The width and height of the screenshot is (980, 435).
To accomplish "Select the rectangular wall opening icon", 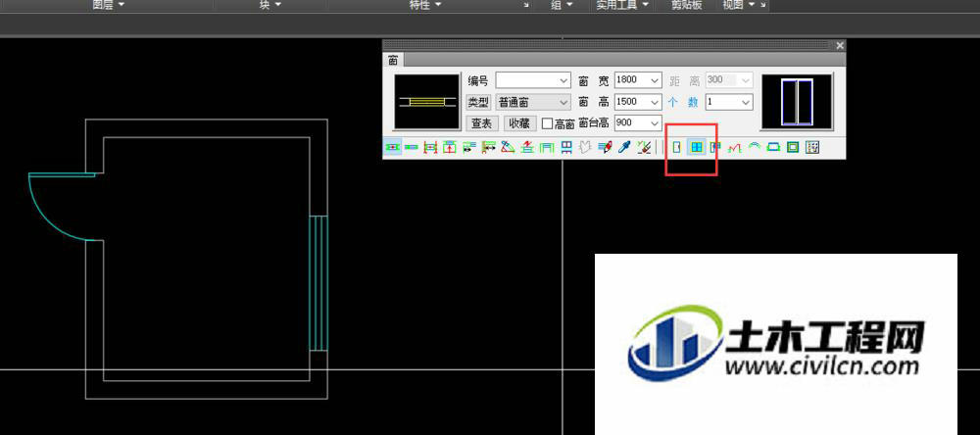I will [793, 148].
